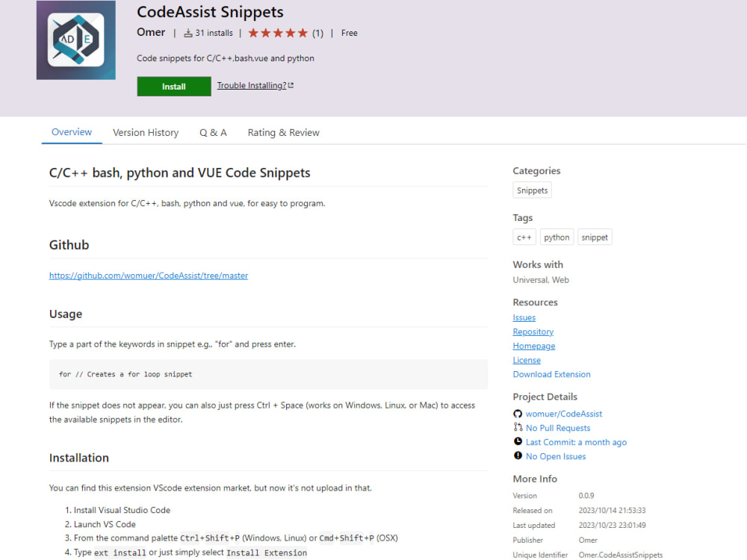Filter by the python tag
Image resolution: width=747 pixels, height=560 pixels.
click(557, 237)
